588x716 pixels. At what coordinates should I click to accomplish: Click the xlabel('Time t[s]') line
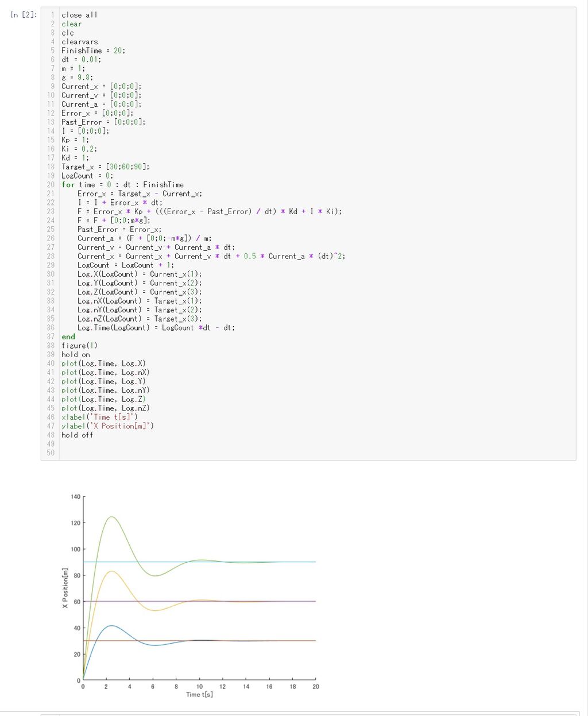(99, 417)
